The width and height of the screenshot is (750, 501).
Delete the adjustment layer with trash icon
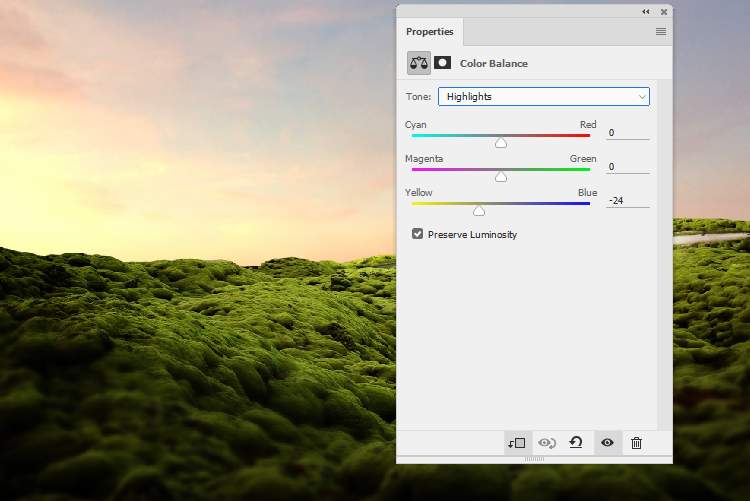pyautogui.click(x=637, y=443)
